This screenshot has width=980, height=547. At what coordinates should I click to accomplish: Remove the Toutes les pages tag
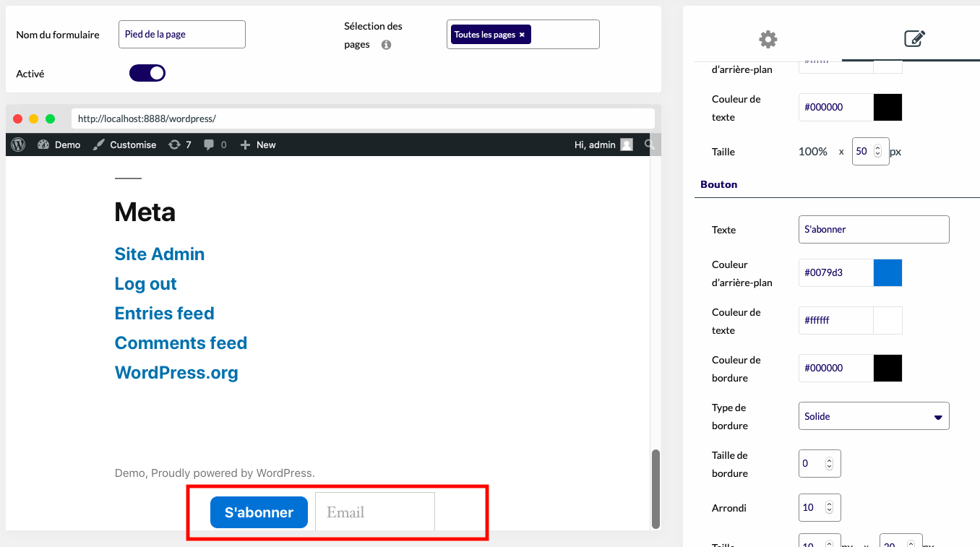coord(522,35)
